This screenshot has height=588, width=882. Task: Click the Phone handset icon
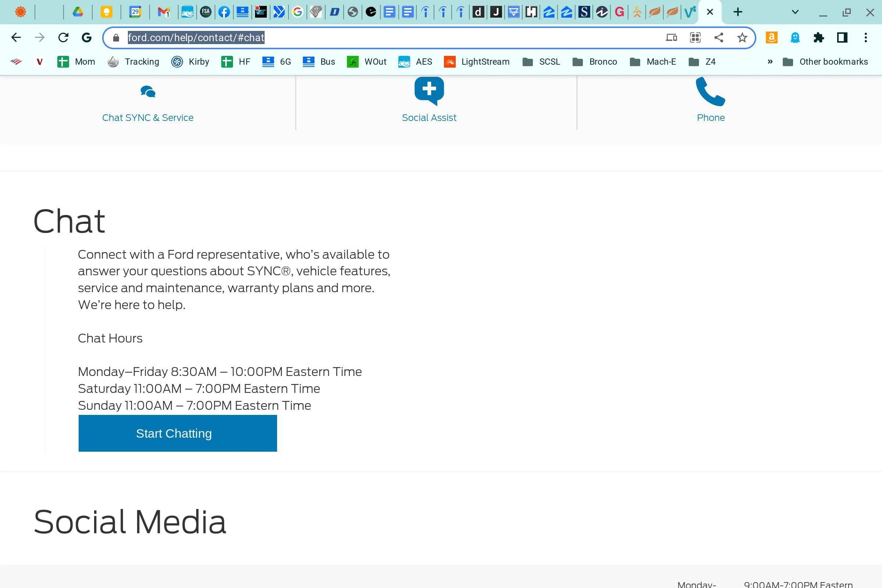click(x=711, y=92)
